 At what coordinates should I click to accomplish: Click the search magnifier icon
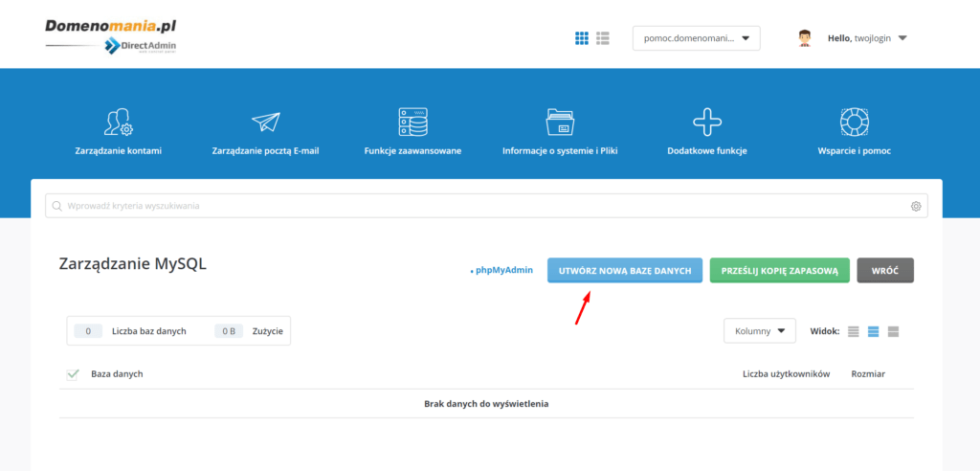[x=56, y=206]
